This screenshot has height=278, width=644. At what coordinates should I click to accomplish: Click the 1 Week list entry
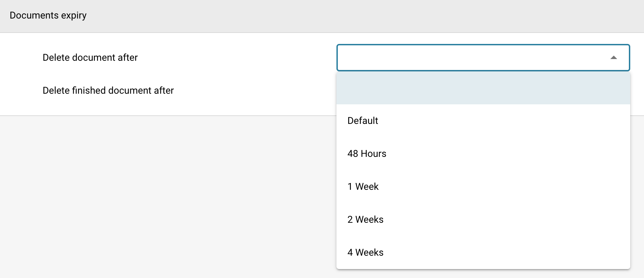[363, 187]
